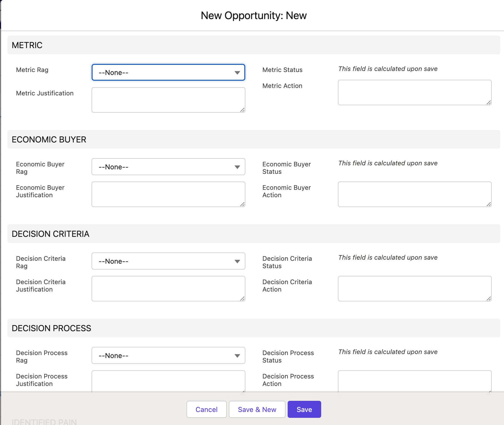Expand the Decision Process Rag picklist
The image size is (504, 425).
click(168, 355)
